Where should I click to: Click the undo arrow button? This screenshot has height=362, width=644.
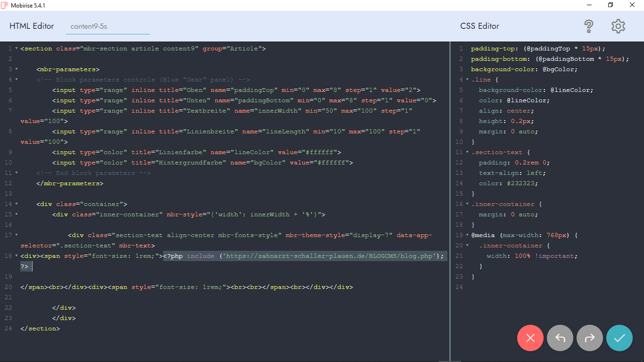[560, 338]
